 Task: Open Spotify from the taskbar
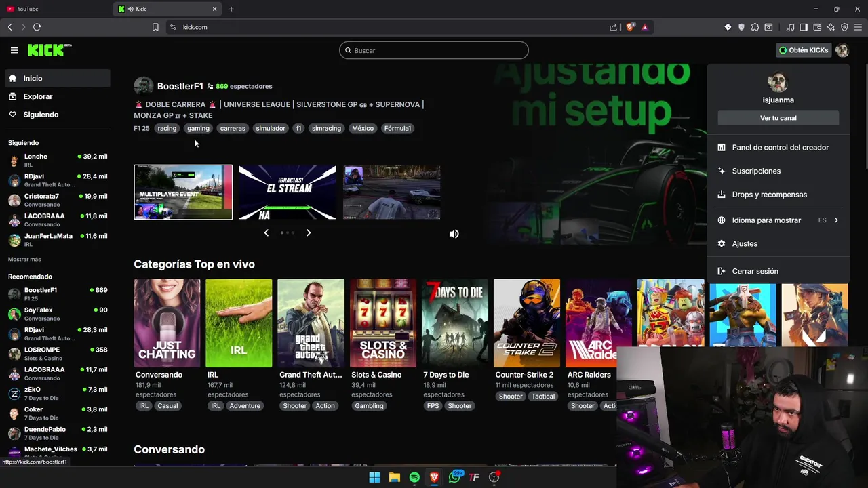414,477
